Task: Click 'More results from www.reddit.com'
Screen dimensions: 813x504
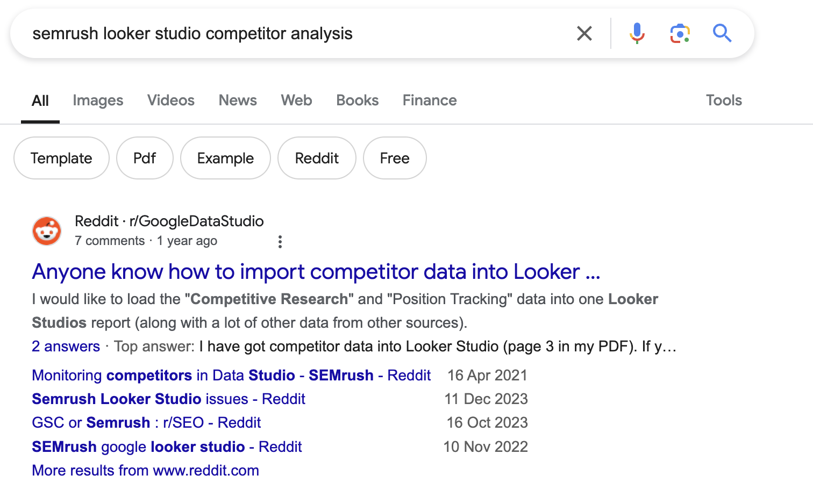Action: click(145, 471)
